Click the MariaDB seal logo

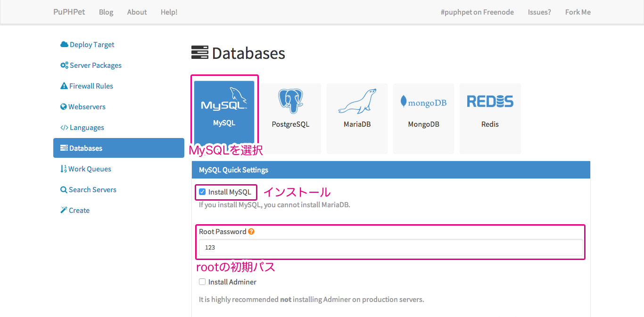point(357,101)
